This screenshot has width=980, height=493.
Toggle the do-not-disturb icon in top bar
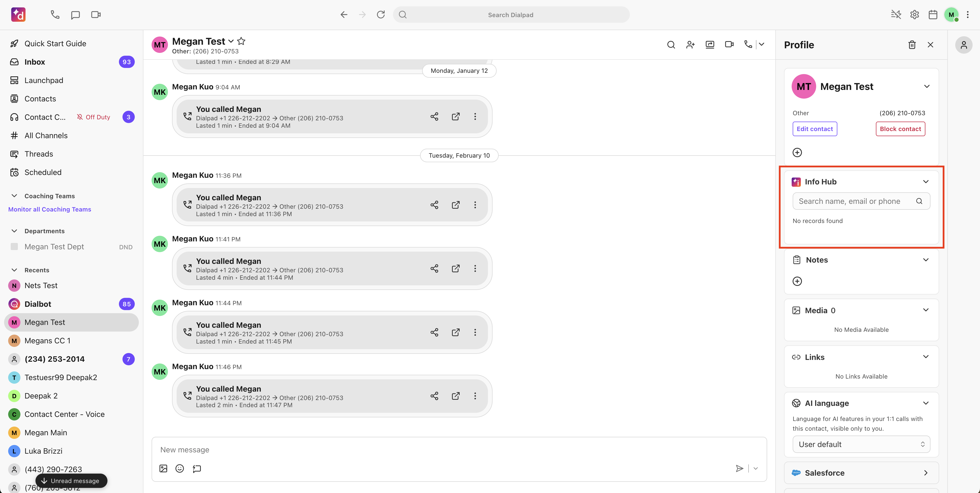[x=896, y=15]
